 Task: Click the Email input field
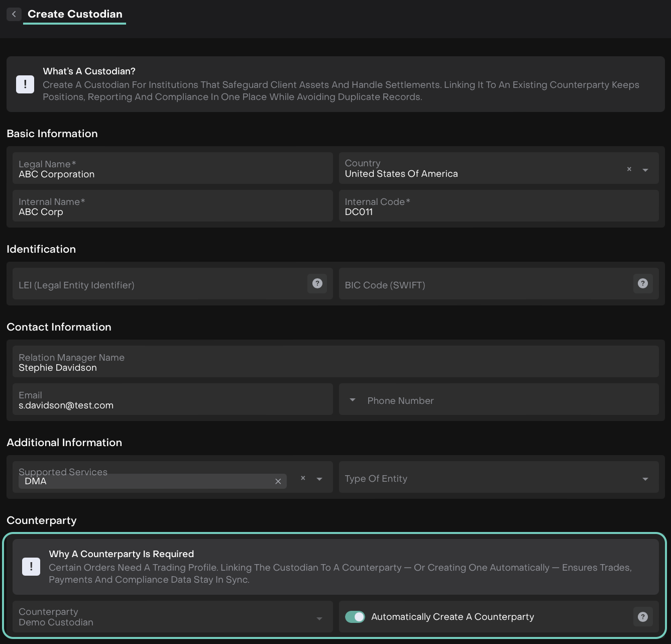click(x=172, y=400)
